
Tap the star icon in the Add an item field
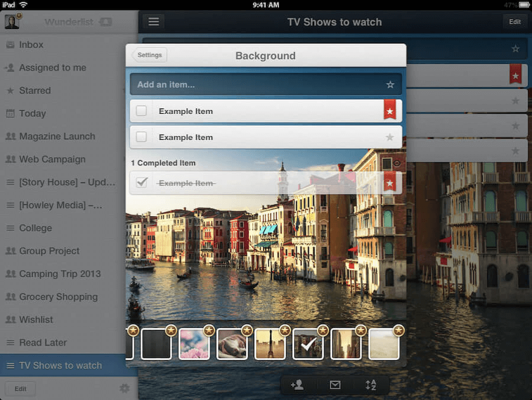(390, 84)
